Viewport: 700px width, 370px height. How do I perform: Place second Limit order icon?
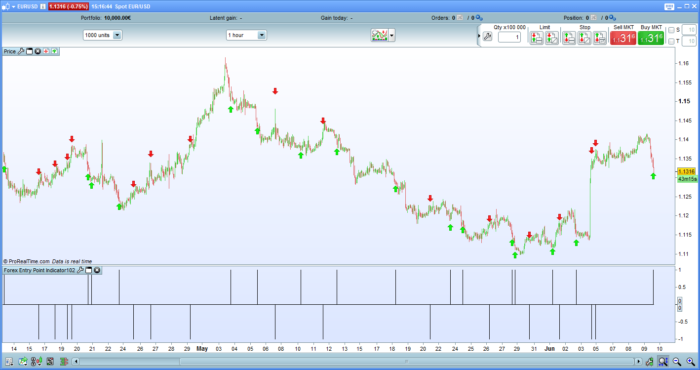[x=552, y=38]
